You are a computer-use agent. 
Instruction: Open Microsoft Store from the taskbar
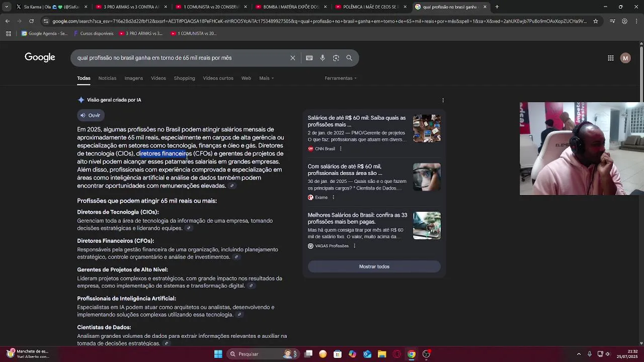(x=338, y=354)
